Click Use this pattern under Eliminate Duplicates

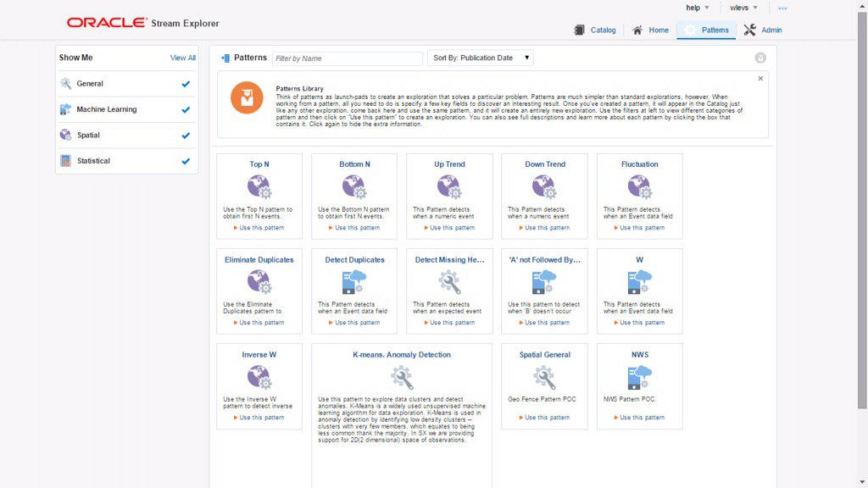[259, 323]
